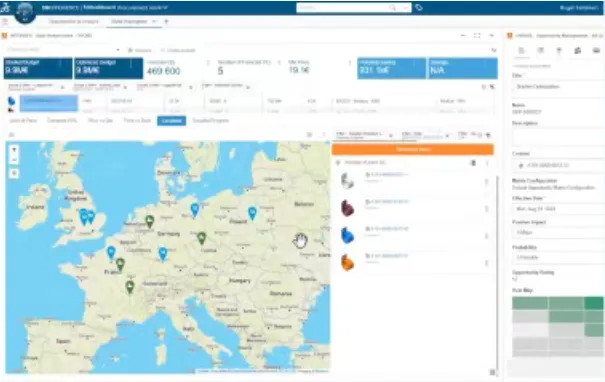The image size is (605, 382).
Task: Open kebab menu for the orange part
Action: coord(487,263)
